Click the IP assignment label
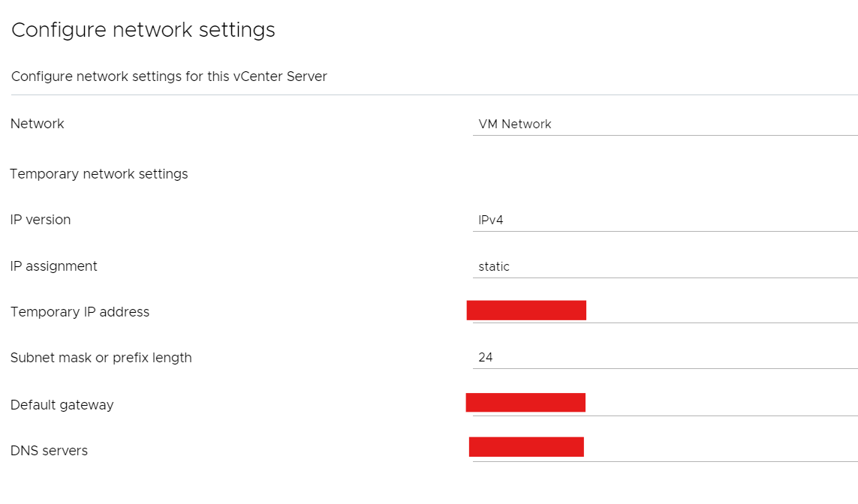 pos(54,266)
